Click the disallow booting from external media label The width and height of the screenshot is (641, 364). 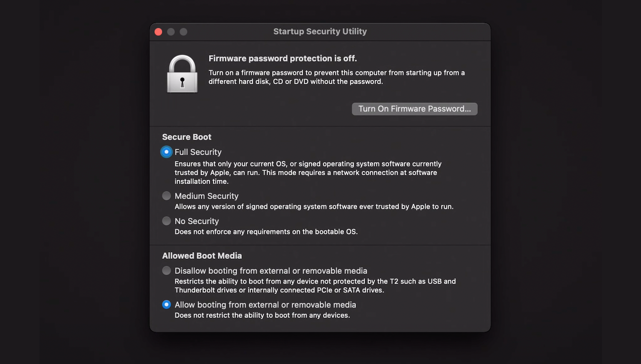tap(271, 270)
